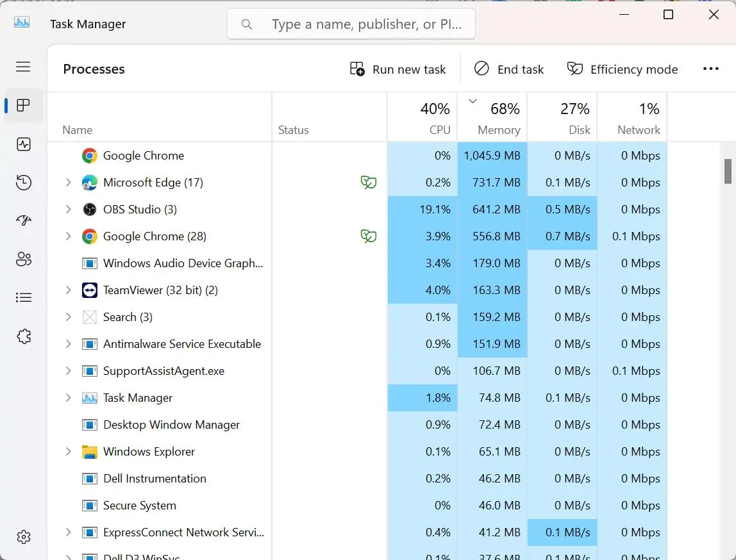
Task: Open the Users sidebar icon
Action: [x=24, y=259]
